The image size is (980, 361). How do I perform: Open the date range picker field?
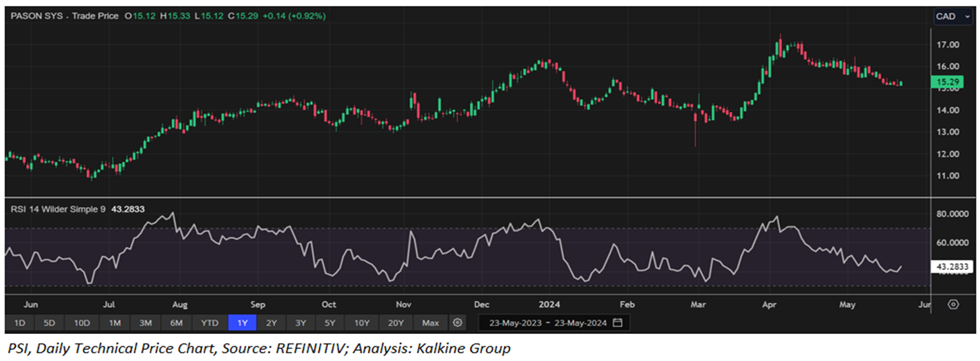[554, 323]
